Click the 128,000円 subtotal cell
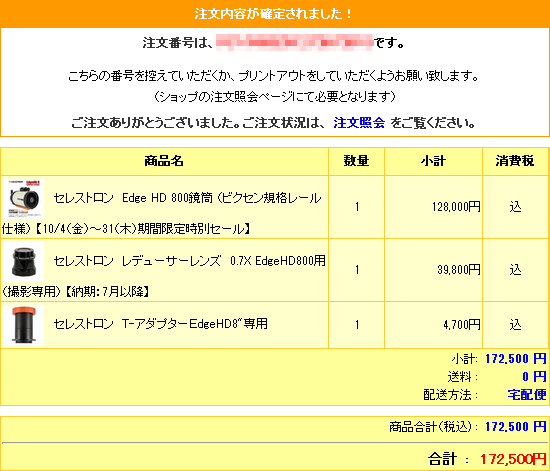Image resolution: width=550 pixels, height=471 pixels. [x=434, y=207]
